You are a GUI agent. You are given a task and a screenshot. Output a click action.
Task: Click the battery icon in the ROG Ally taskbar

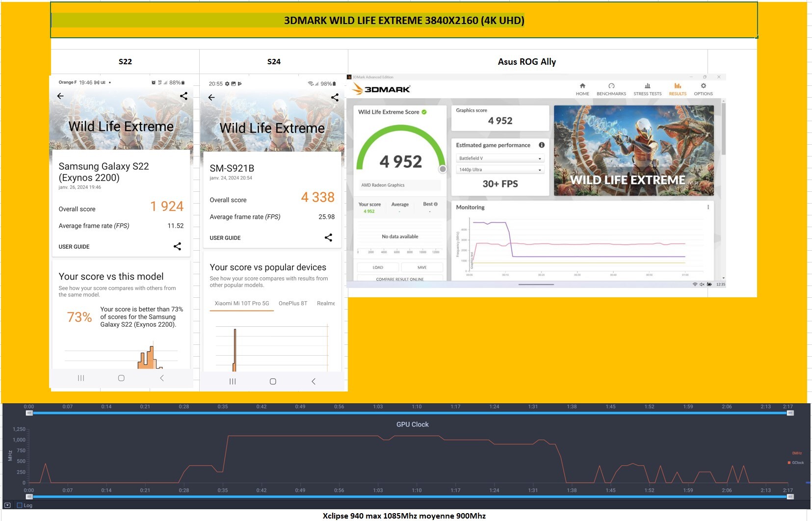click(709, 285)
